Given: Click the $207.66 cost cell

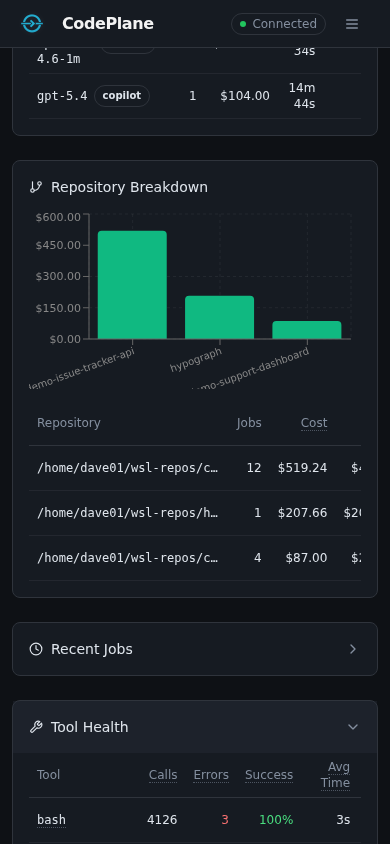Looking at the screenshot, I should (x=302, y=513).
